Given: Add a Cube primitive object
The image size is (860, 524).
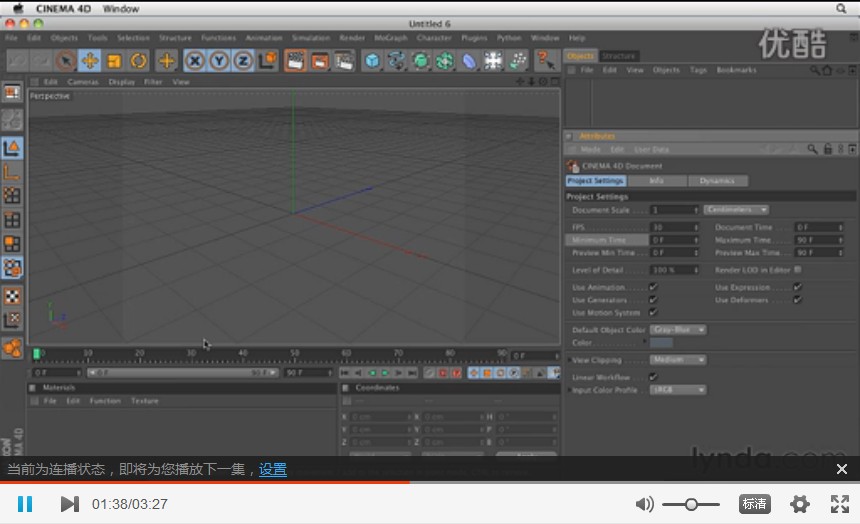Looking at the screenshot, I should 372,61.
